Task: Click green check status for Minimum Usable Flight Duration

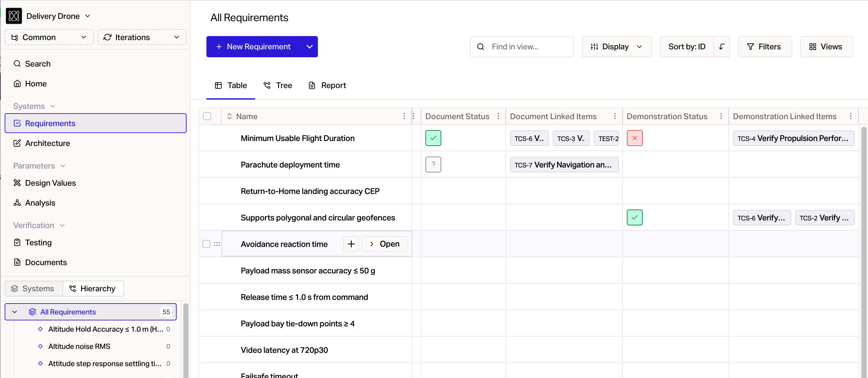Action: click(x=433, y=138)
